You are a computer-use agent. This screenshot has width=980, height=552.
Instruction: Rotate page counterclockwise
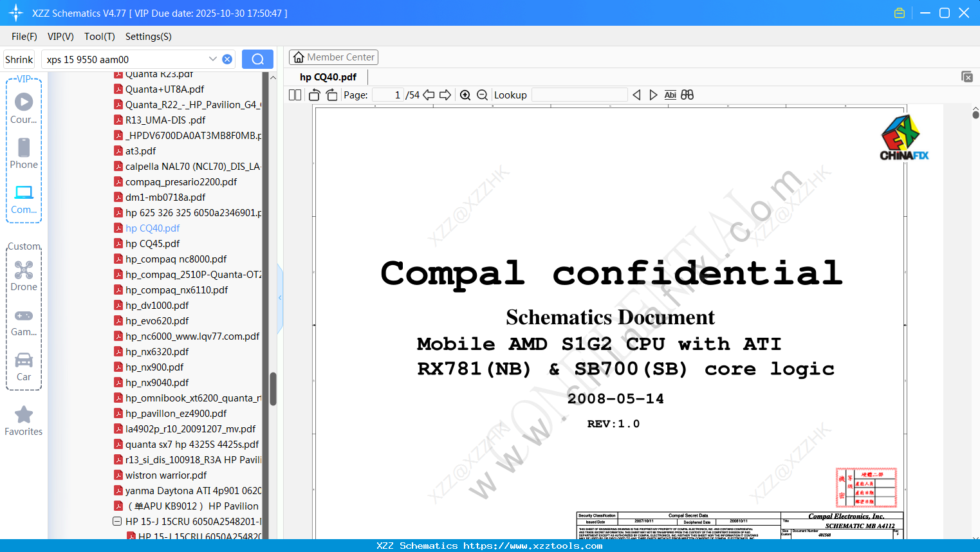tap(315, 95)
